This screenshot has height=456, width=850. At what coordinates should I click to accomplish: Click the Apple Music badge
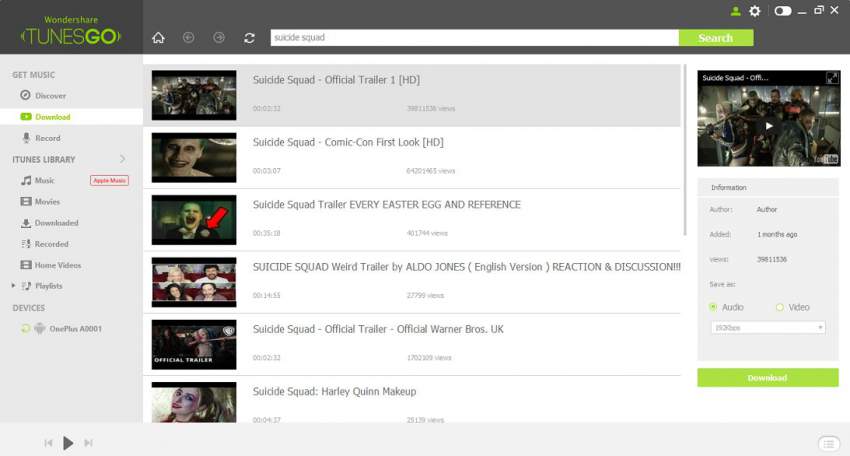[109, 181]
